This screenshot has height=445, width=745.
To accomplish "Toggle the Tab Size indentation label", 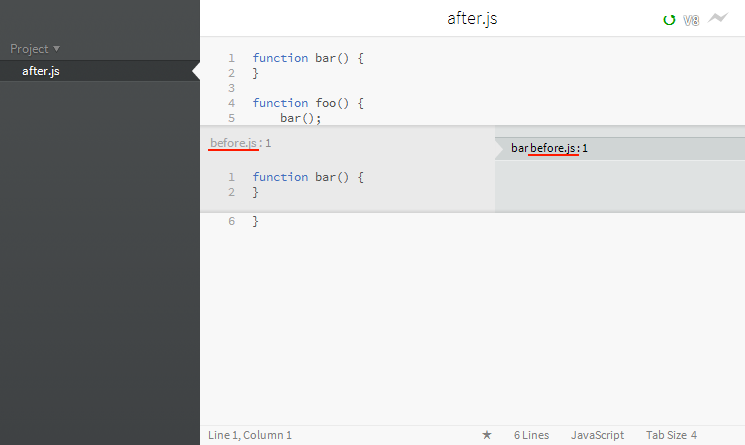I will [666, 435].
